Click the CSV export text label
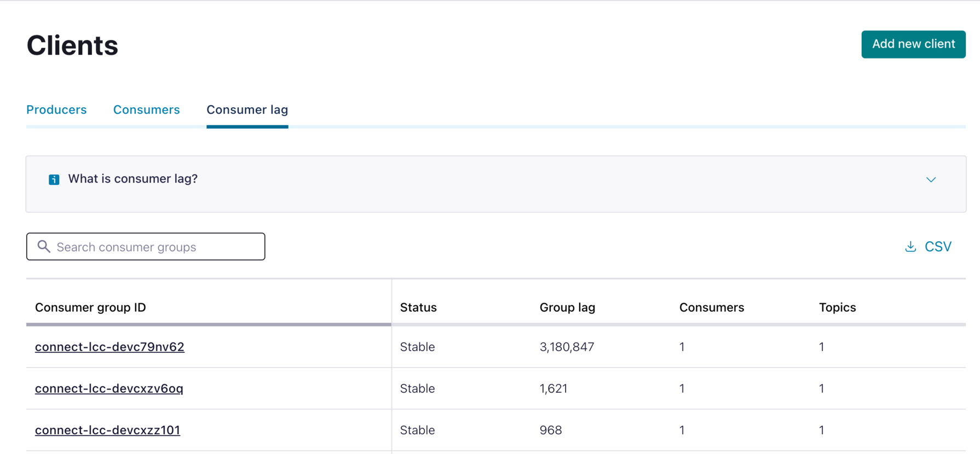Screen dimensions: 980x454 pos(938,247)
